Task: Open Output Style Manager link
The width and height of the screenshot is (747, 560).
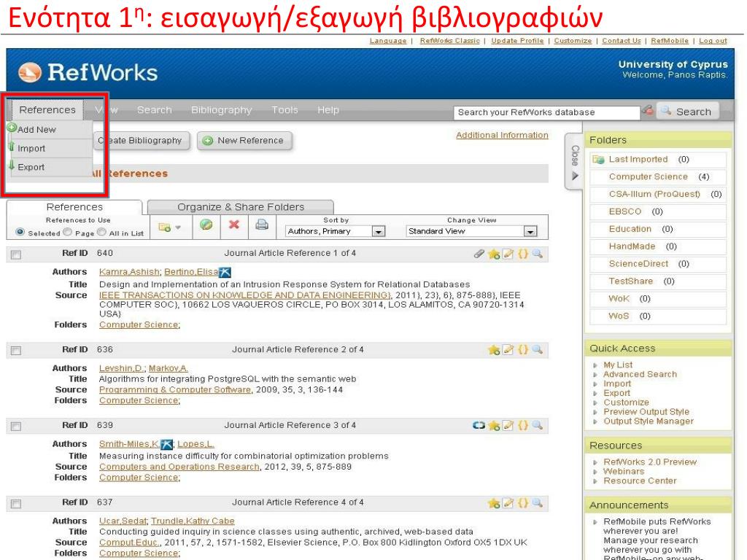Action: pyautogui.click(x=649, y=421)
